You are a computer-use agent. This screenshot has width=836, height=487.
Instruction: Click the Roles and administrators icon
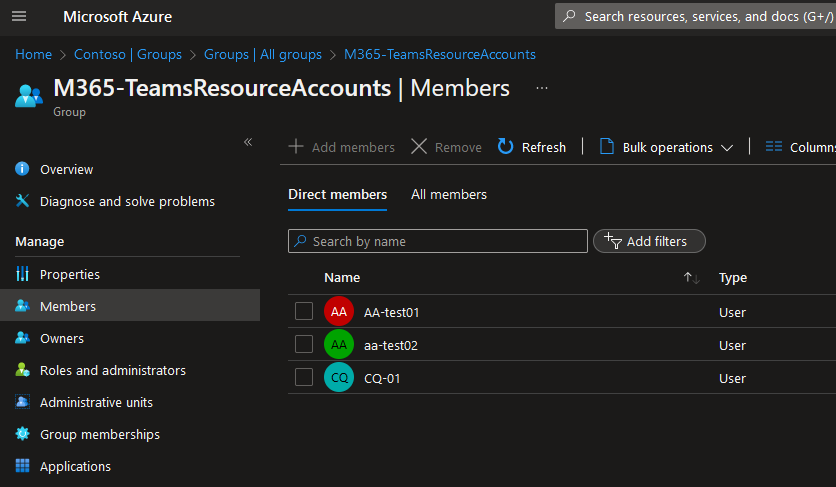pyautogui.click(x=22, y=370)
